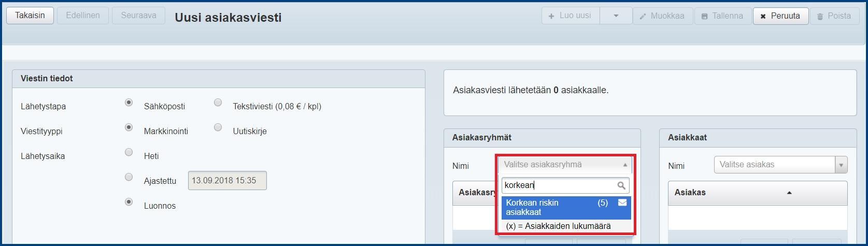Expand the arrow next to Luo uusi
This screenshot has height=246, width=868.
(x=616, y=16)
